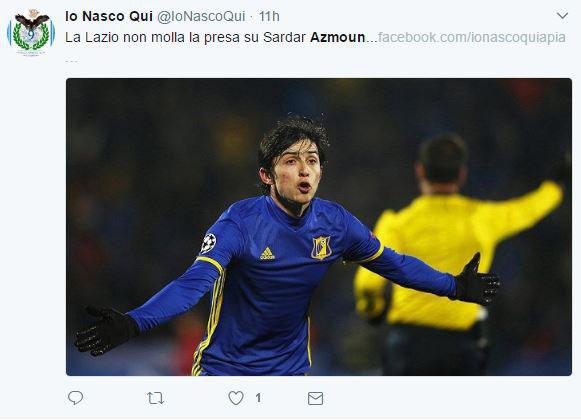Open the 11h timestamp permalink
Viewport: 581px width, 420px height.
pos(269,16)
